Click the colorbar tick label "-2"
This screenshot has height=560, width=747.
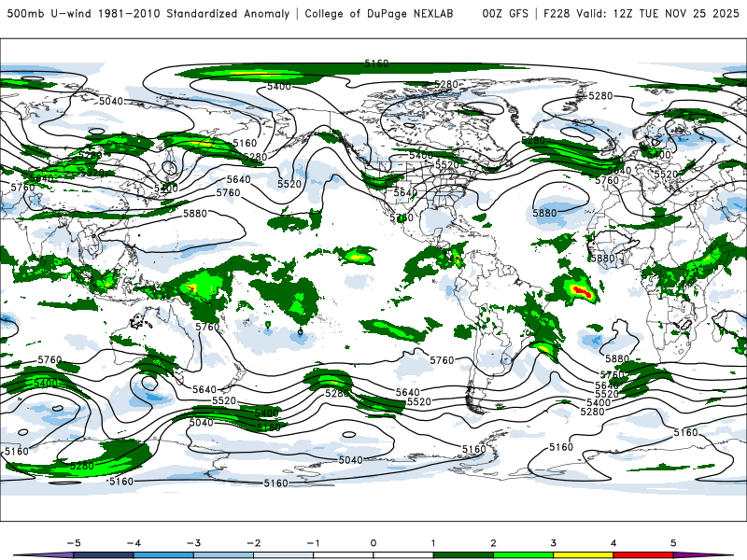click(x=253, y=543)
